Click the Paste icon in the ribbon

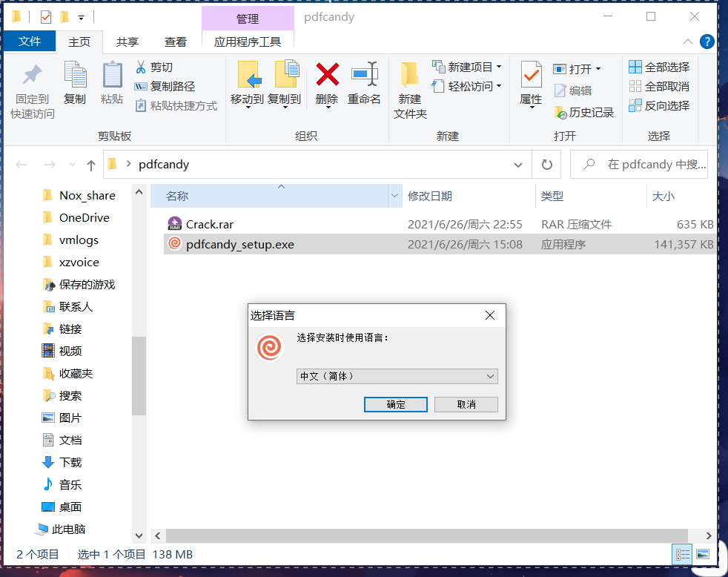[x=112, y=75]
